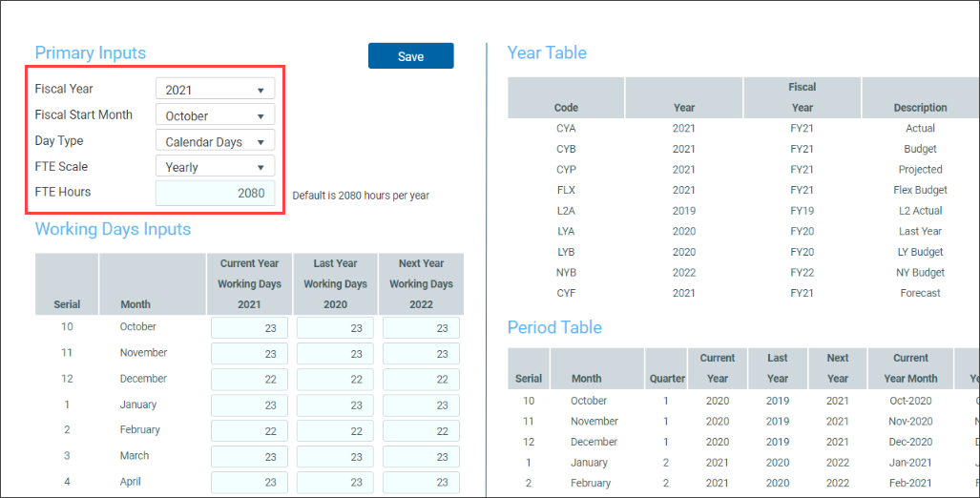
Task: Click March 2022 working days field
Action: point(421,457)
